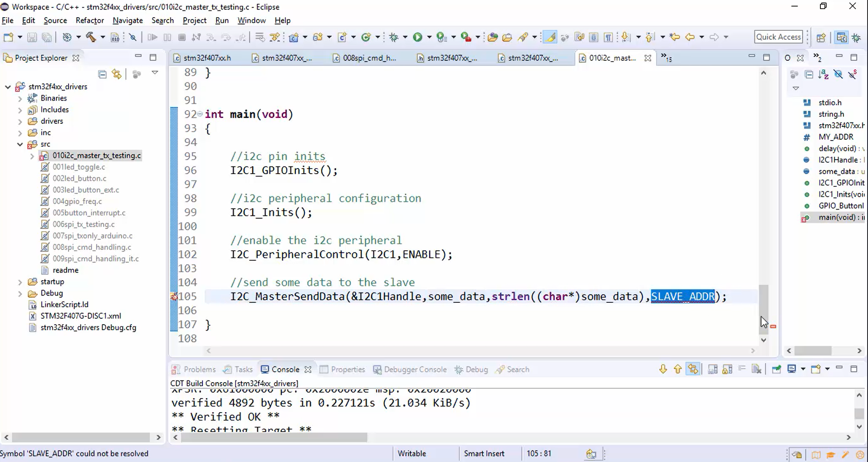Click Pin Console icon

coord(776,369)
